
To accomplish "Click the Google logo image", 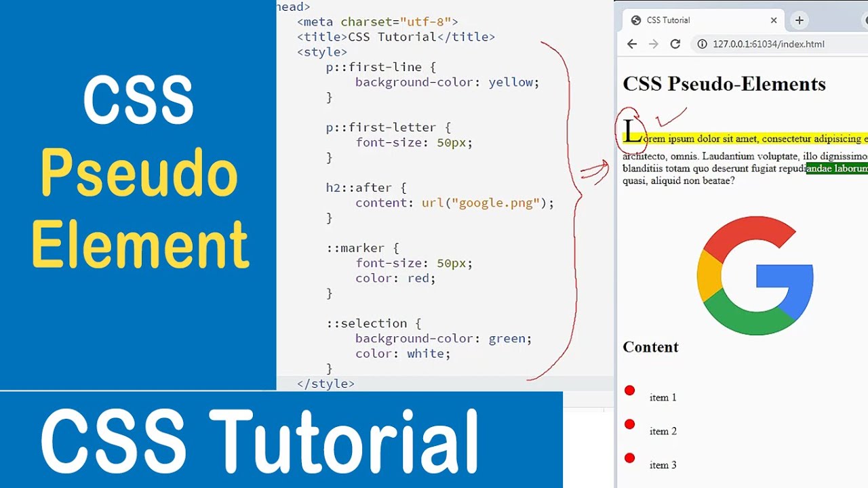I will pyautogui.click(x=755, y=276).
